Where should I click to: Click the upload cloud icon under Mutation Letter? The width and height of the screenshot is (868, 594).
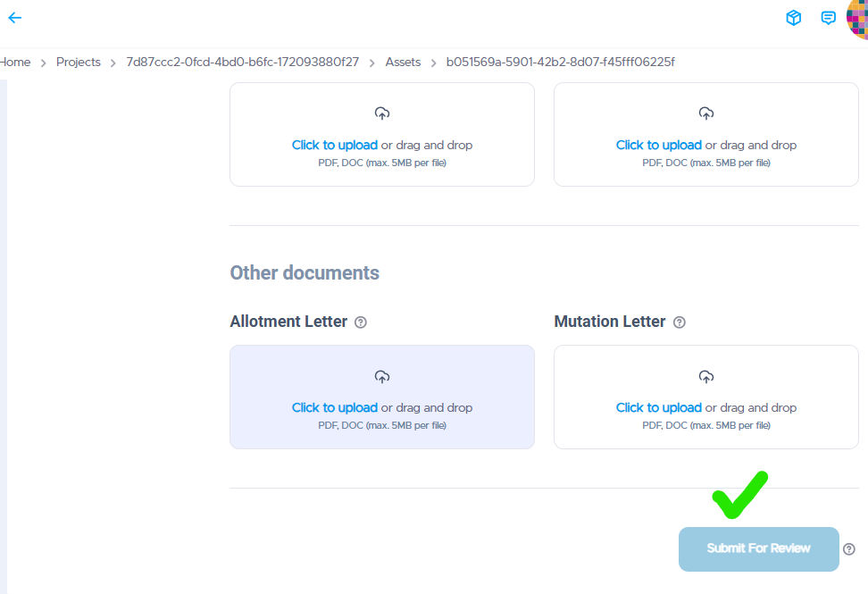pyautogui.click(x=705, y=376)
